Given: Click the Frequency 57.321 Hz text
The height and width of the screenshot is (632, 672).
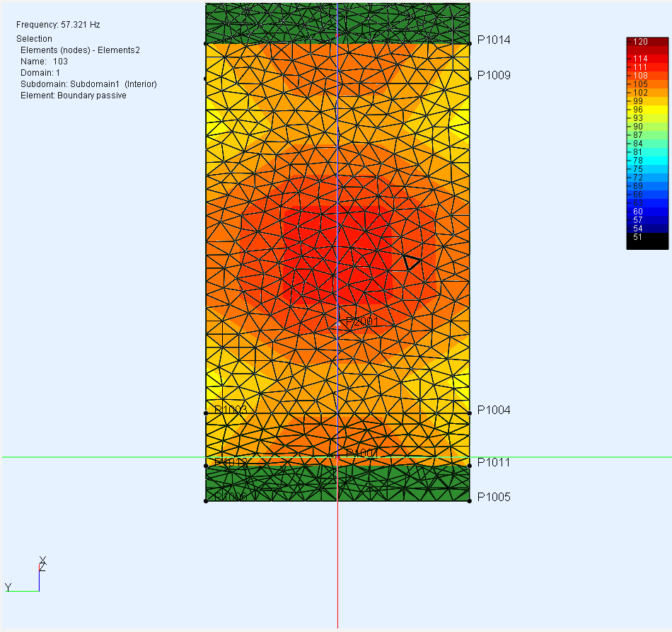Looking at the screenshot, I should pos(58,25).
